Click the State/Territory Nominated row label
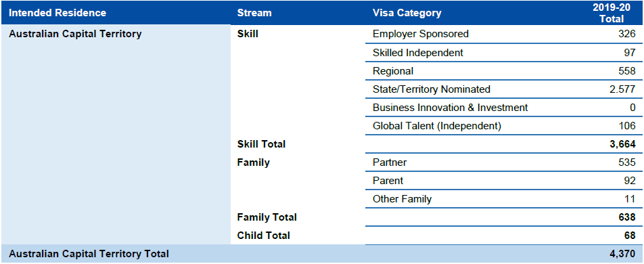Screen dimensions: 644x264 432,89
